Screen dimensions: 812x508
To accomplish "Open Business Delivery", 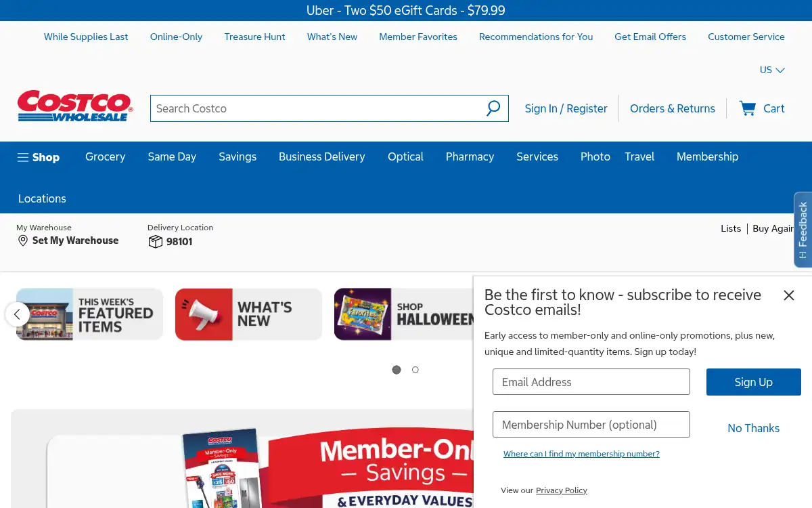I will coord(322,156).
